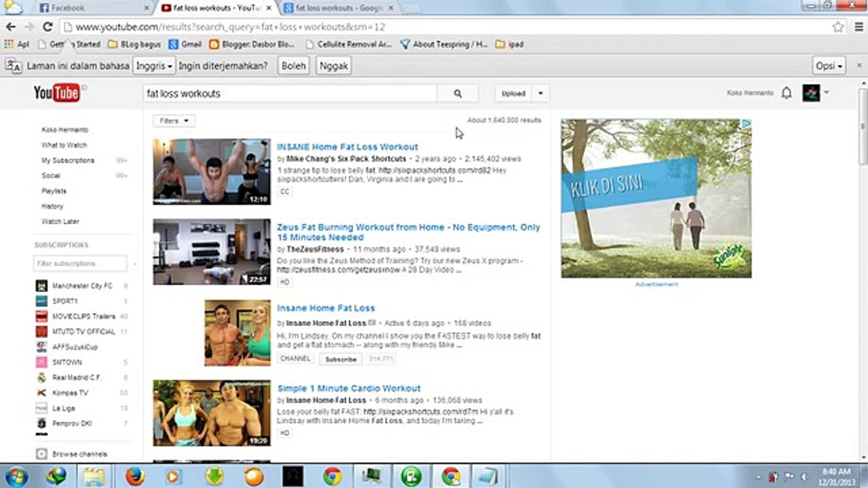This screenshot has height=488, width=868.
Task: Click the search magnifier button
Action: [x=458, y=94]
